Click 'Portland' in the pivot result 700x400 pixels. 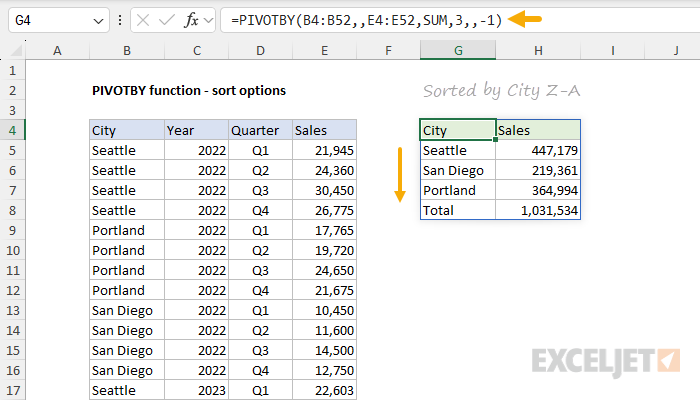[458, 191]
